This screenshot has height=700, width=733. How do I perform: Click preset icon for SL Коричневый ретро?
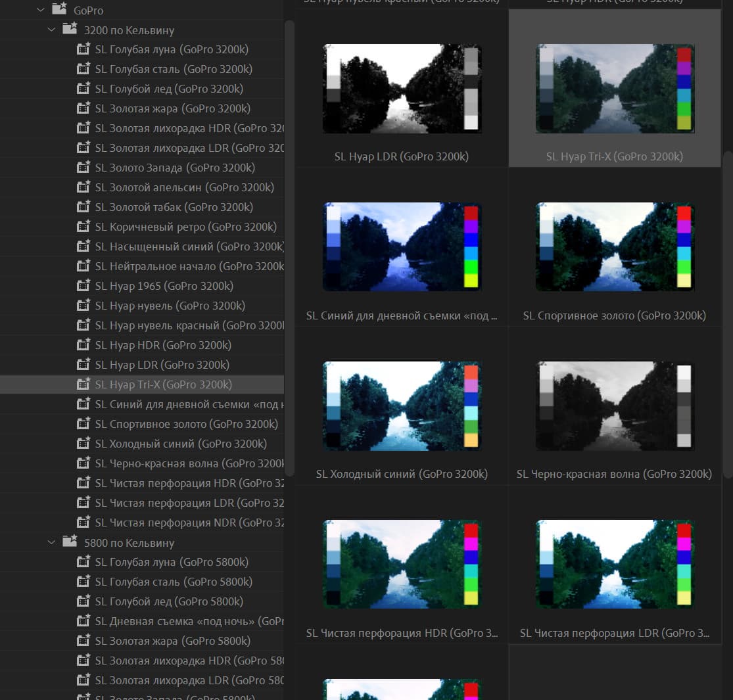(x=83, y=225)
